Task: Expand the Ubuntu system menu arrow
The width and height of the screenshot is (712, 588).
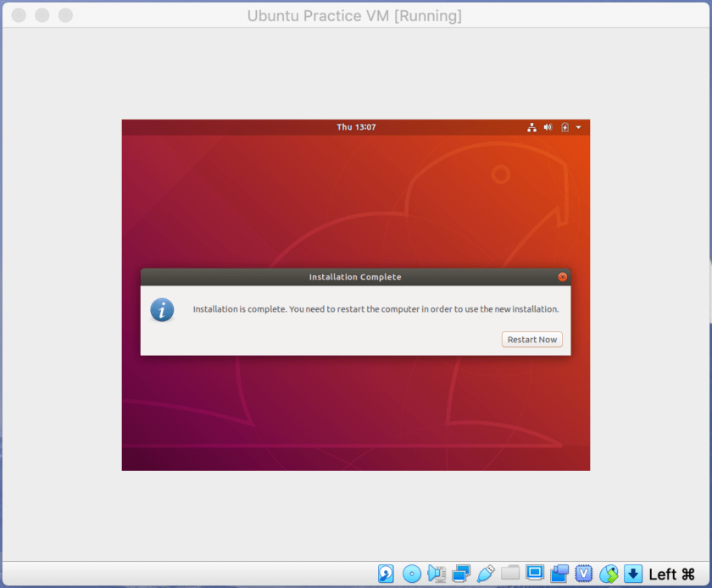Action: pyautogui.click(x=578, y=127)
